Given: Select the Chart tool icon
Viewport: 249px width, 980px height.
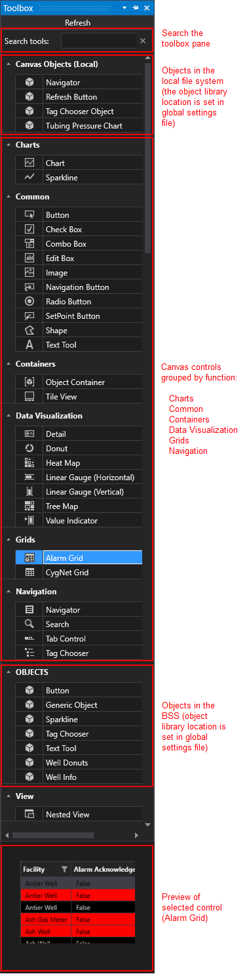Looking at the screenshot, I should click(29, 163).
